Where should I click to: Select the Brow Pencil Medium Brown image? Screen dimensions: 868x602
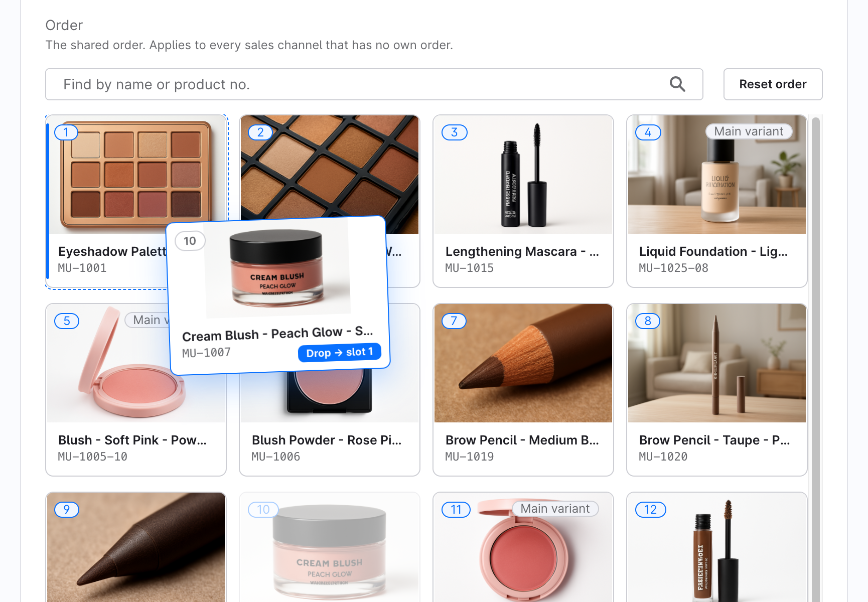click(x=523, y=363)
